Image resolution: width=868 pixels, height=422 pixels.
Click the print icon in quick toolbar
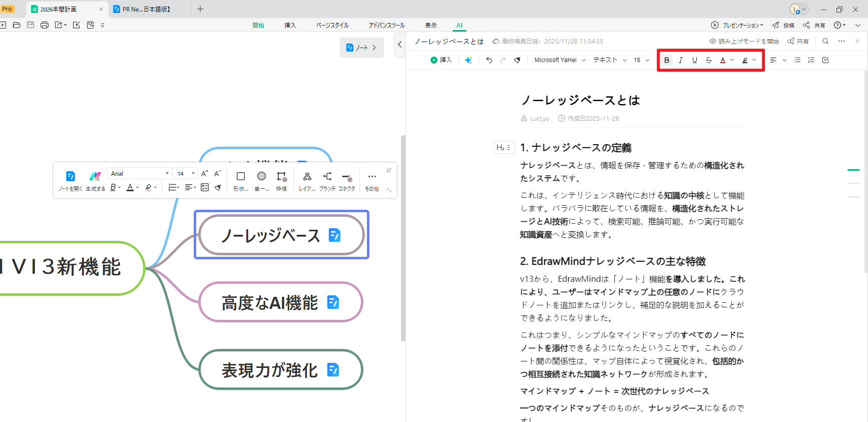click(45, 25)
